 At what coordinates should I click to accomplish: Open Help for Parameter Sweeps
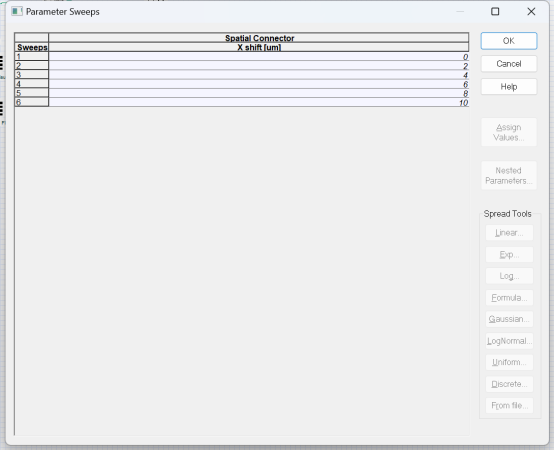click(509, 87)
